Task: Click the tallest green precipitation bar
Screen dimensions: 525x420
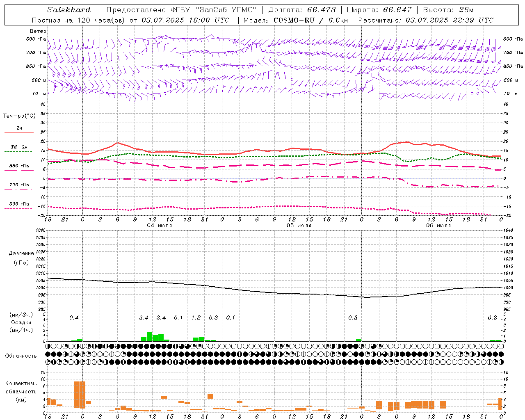Action: click(x=149, y=337)
